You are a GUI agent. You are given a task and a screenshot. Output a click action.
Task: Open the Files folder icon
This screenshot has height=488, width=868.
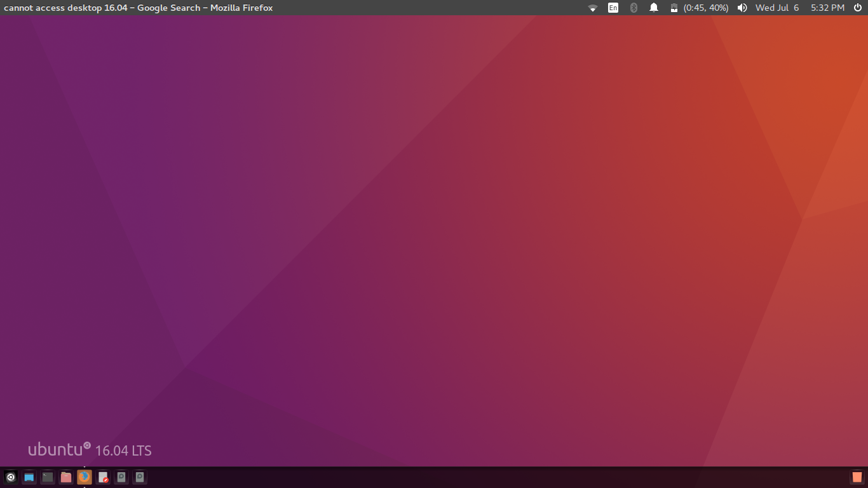coord(66,477)
